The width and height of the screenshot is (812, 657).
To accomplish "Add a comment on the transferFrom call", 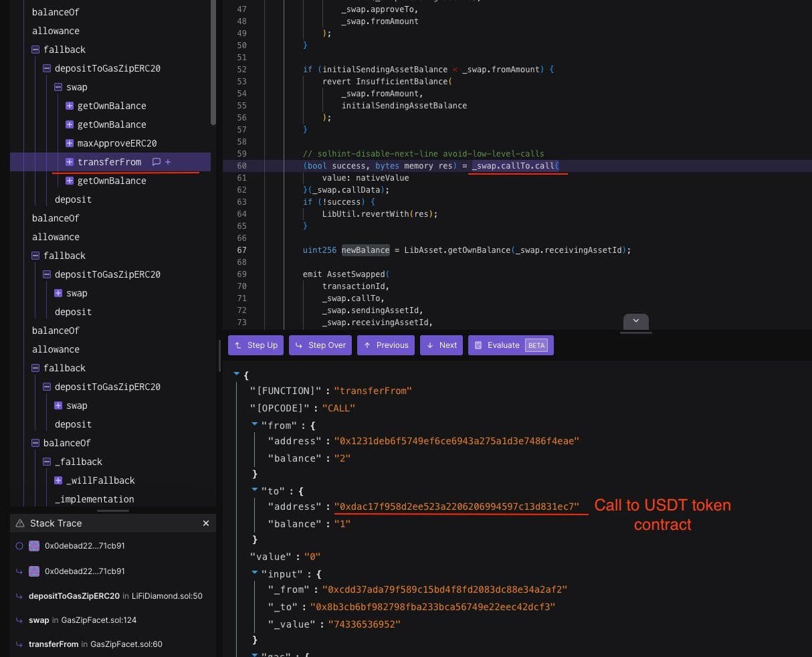I will (x=157, y=162).
